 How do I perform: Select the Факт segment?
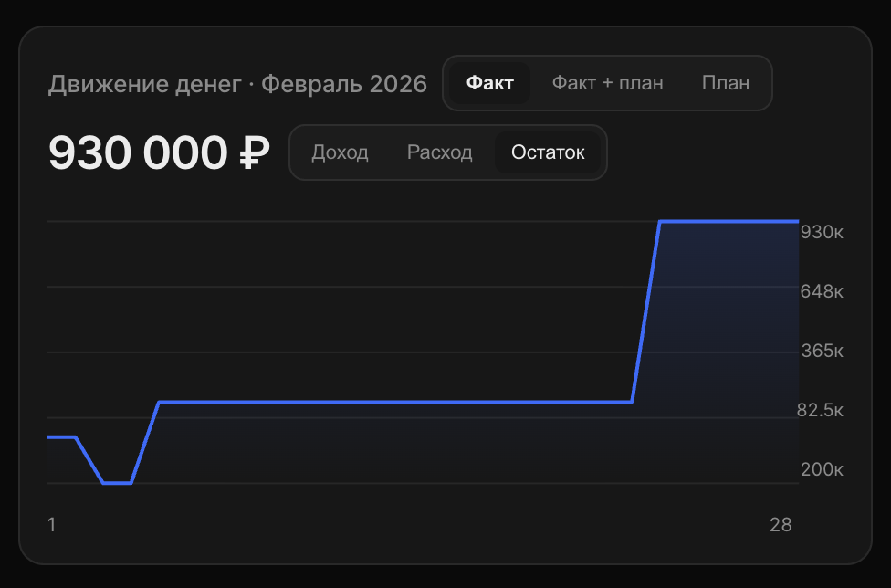point(490,83)
